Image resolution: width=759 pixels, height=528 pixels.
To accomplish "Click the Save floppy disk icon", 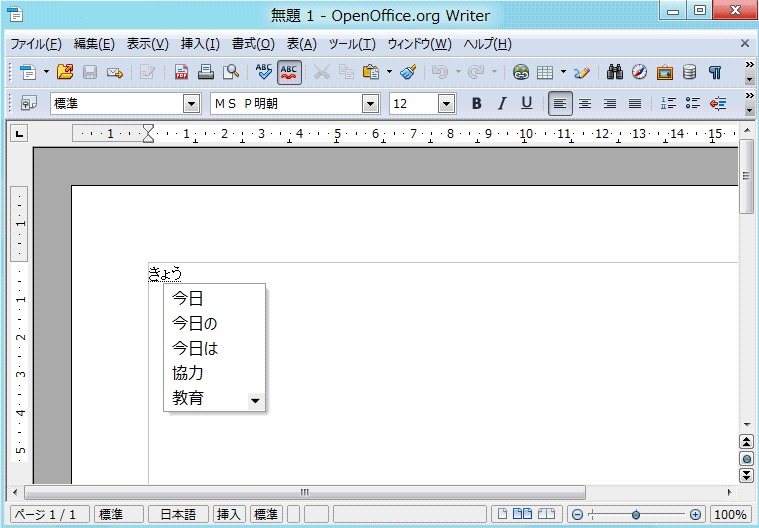I will point(90,73).
